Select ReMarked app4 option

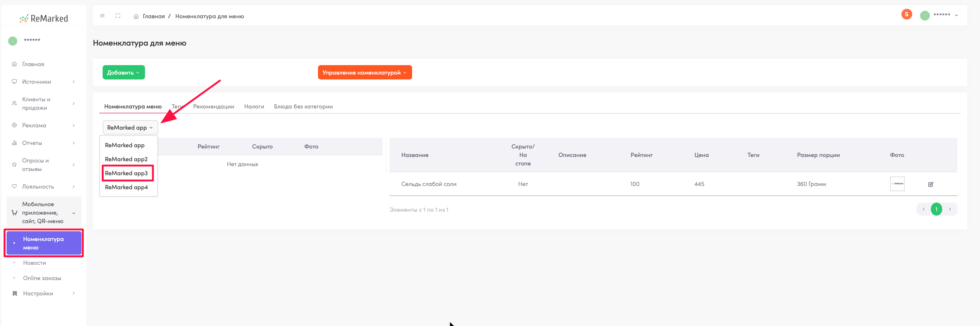(126, 187)
